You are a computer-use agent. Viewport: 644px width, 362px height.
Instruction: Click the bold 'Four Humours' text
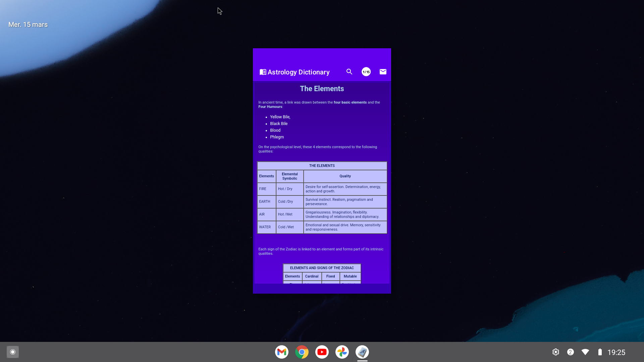click(x=270, y=107)
